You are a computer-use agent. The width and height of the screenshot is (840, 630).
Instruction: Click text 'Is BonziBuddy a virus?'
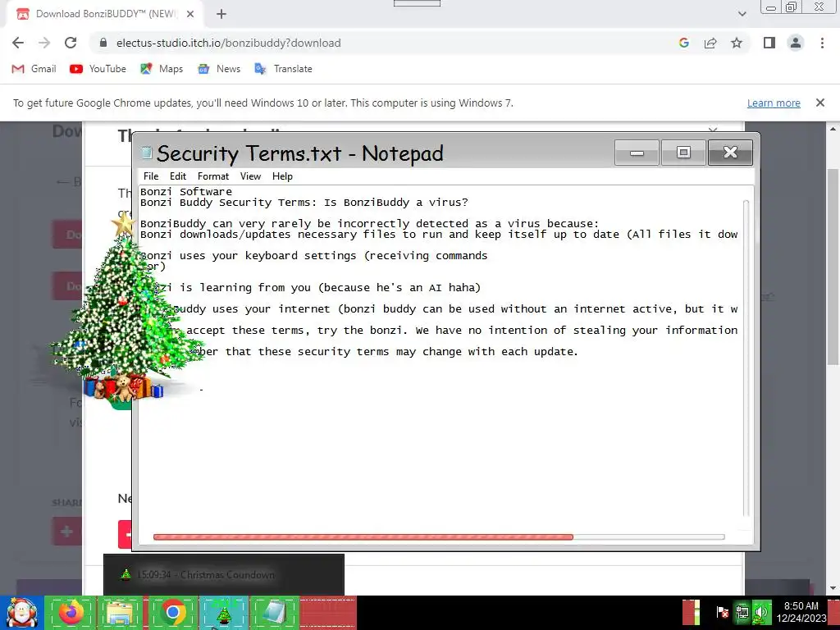point(396,202)
